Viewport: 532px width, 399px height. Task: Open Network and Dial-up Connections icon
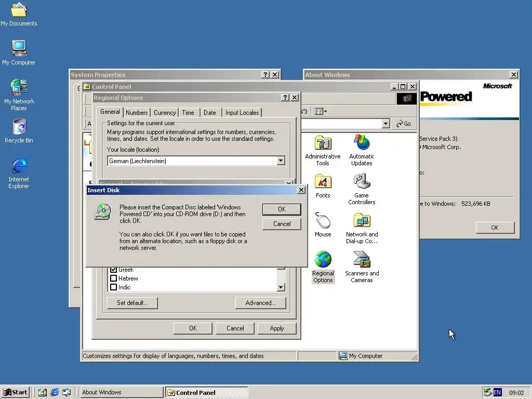[x=362, y=228]
